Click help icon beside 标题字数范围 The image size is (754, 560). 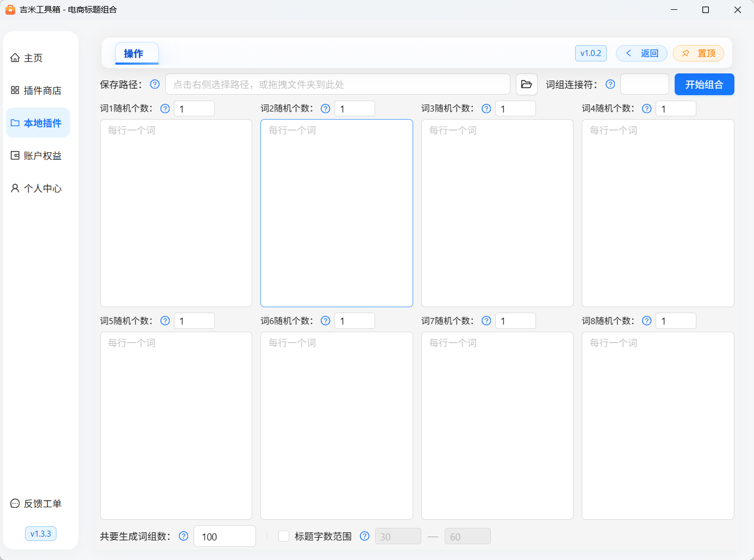point(365,536)
